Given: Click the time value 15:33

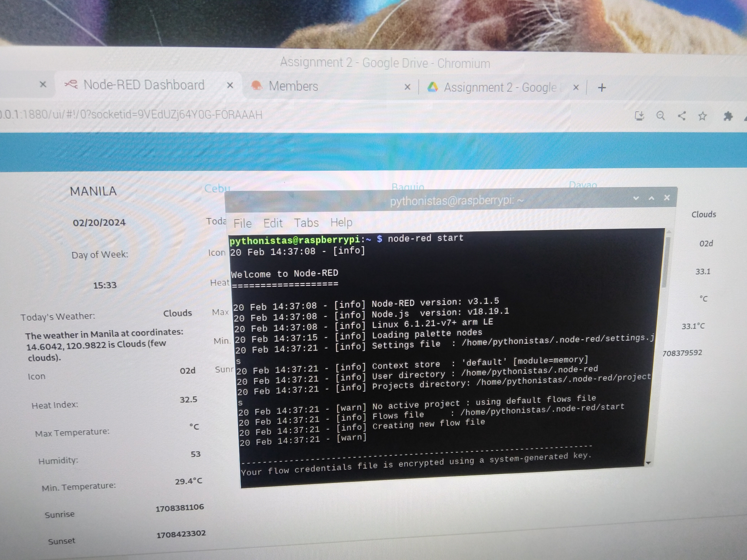Looking at the screenshot, I should 105,285.
